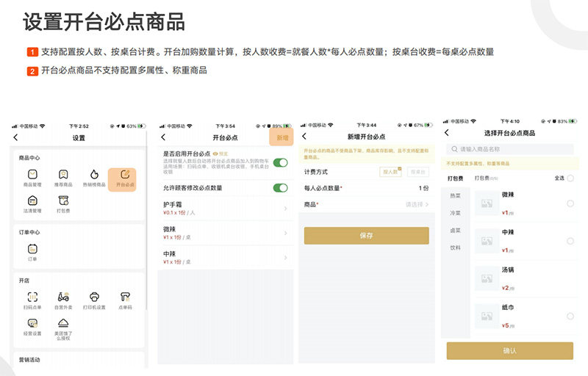Check the 全选 select-all circle
588x376 pixels.
[x=570, y=178]
